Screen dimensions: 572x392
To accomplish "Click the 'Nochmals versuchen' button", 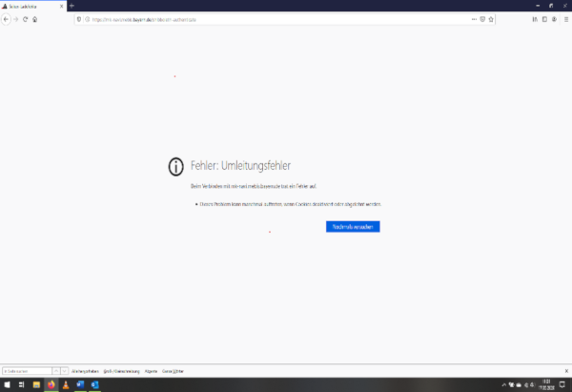I will click(352, 226).
